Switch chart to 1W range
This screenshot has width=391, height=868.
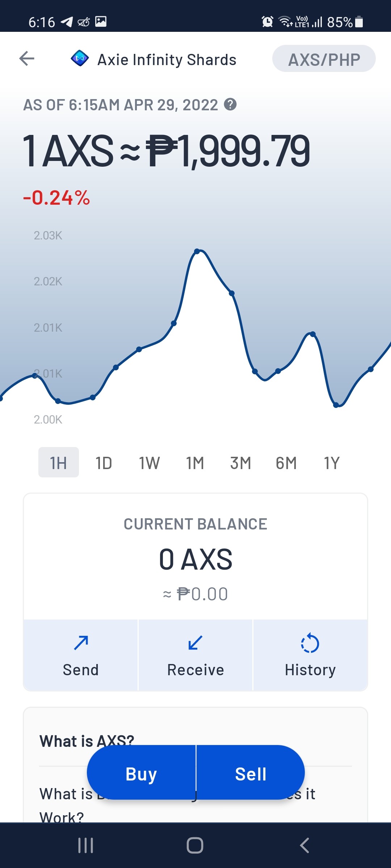pos(150,463)
